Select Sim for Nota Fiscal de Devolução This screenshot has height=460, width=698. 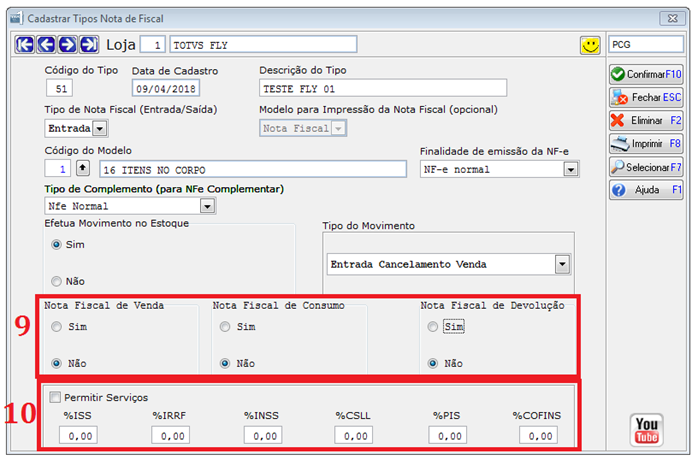pos(432,327)
